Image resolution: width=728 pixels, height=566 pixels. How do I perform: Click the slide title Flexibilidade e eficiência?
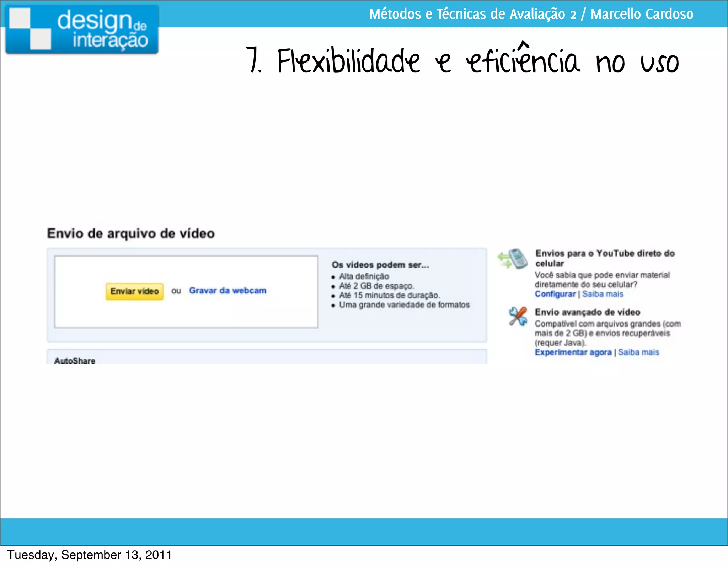pos(462,61)
